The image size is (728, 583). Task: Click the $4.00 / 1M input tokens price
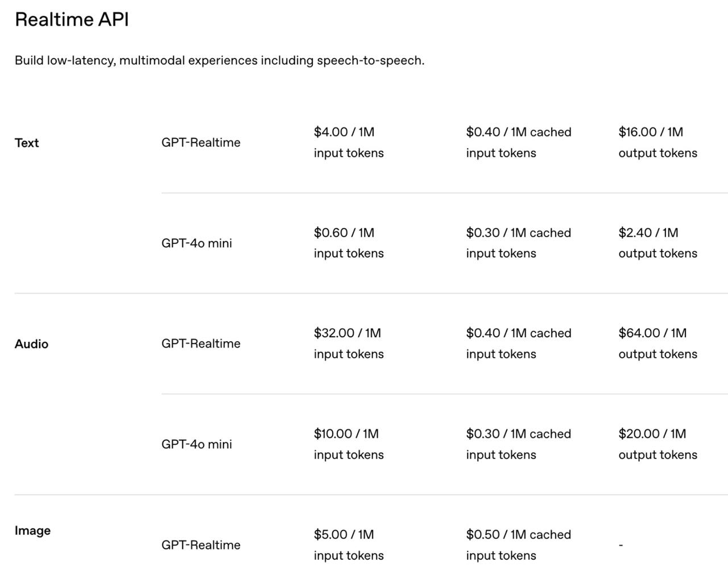tap(349, 142)
